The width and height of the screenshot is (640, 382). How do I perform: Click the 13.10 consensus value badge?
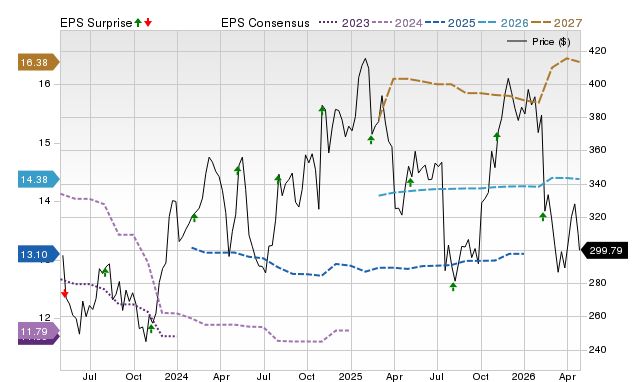point(39,255)
